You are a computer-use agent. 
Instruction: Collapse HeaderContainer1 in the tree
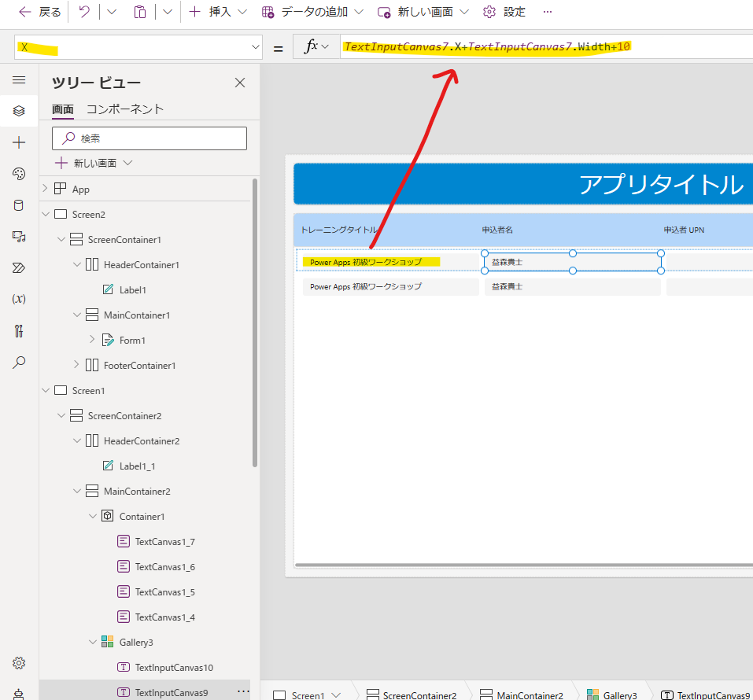pos(77,264)
